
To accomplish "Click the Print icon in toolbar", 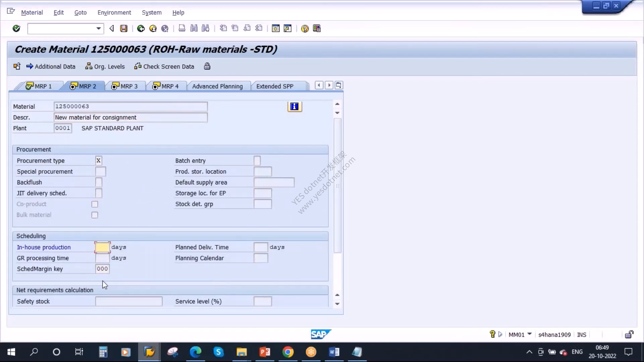I will point(182,28).
